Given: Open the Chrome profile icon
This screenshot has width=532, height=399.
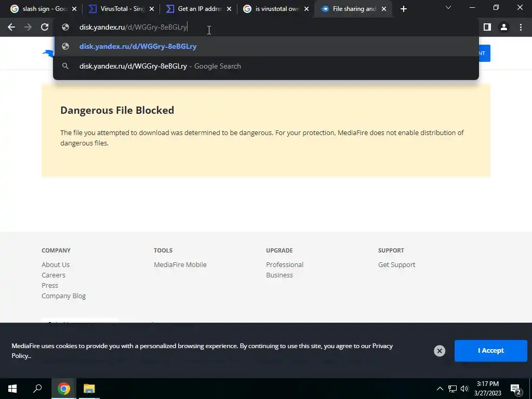Looking at the screenshot, I should click(x=504, y=27).
